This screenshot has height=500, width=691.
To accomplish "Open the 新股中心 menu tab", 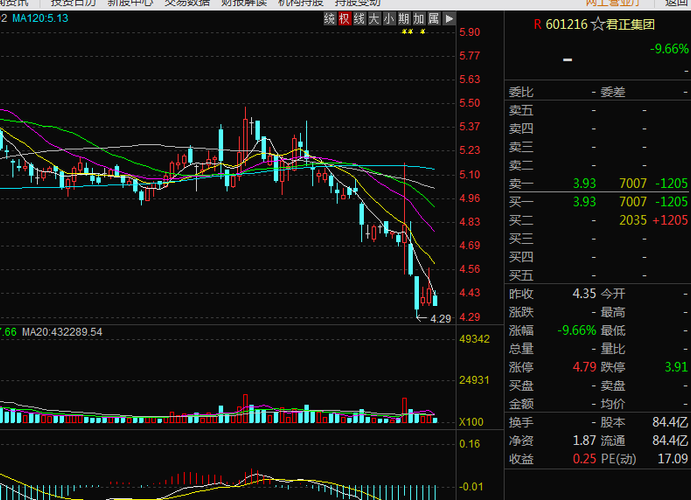I will click(130, 3).
